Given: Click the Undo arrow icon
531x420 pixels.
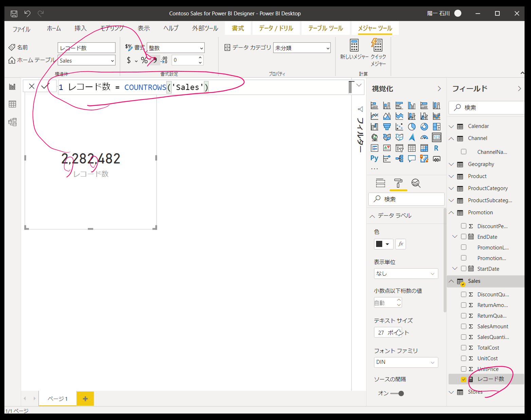Looking at the screenshot, I should tap(28, 14).
